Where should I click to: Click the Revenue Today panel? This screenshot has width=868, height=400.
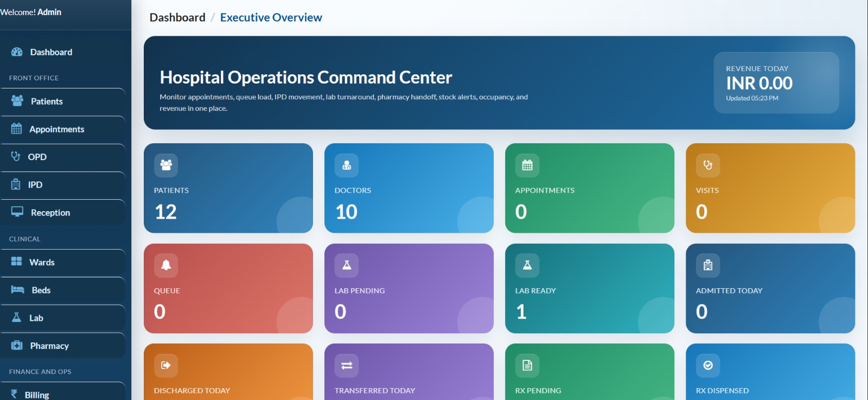[x=776, y=83]
